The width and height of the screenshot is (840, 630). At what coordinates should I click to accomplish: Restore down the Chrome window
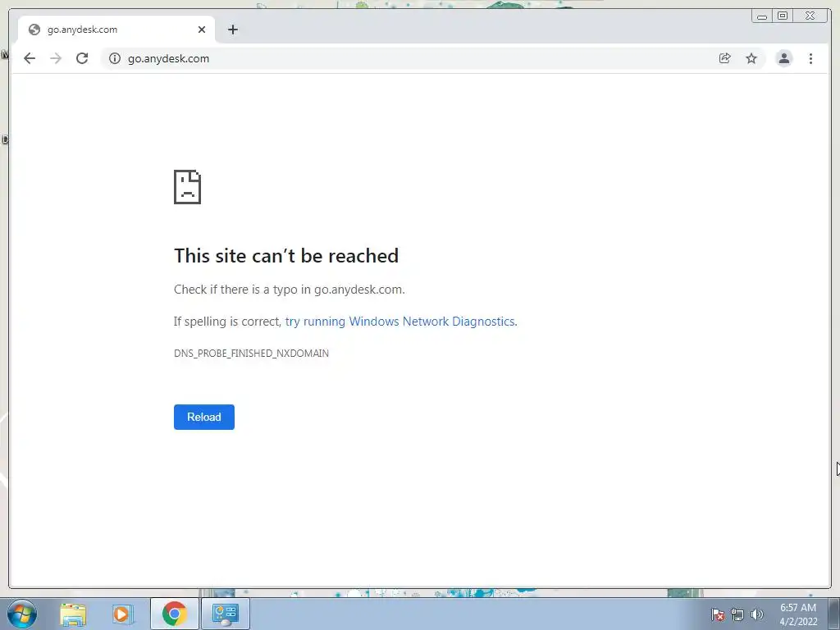pyautogui.click(x=783, y=16)
